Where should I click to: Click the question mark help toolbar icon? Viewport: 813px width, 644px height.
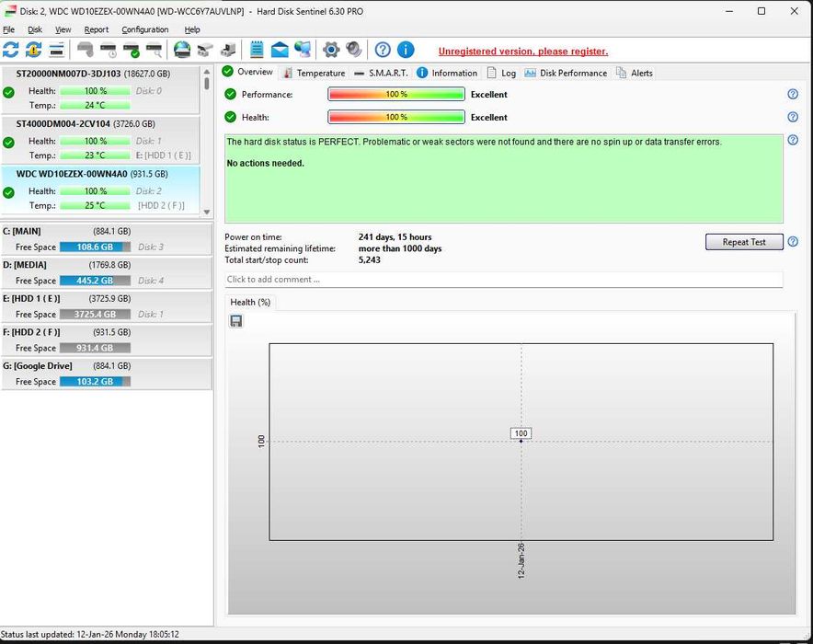coord(383,50)
